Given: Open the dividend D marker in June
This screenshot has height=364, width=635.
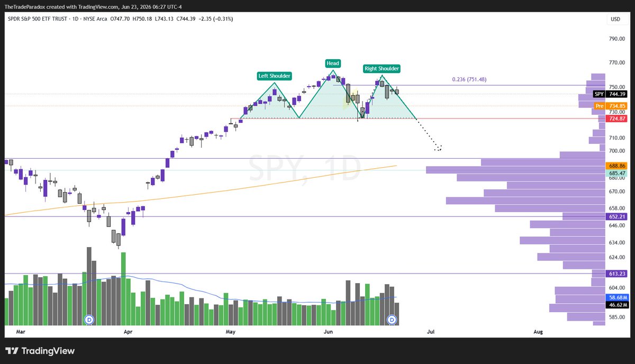Looking at the screenshot, I should tap(392, 320).
